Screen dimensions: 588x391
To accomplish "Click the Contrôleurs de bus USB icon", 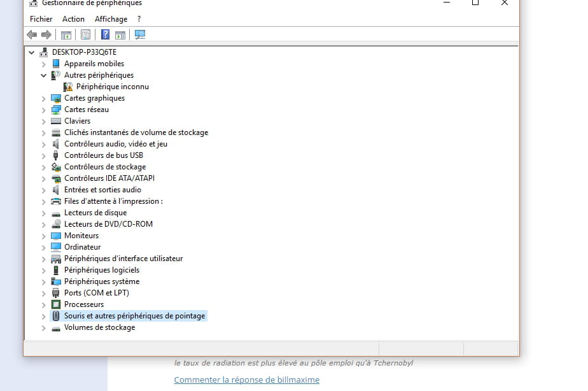I will (x=56, y=155).
